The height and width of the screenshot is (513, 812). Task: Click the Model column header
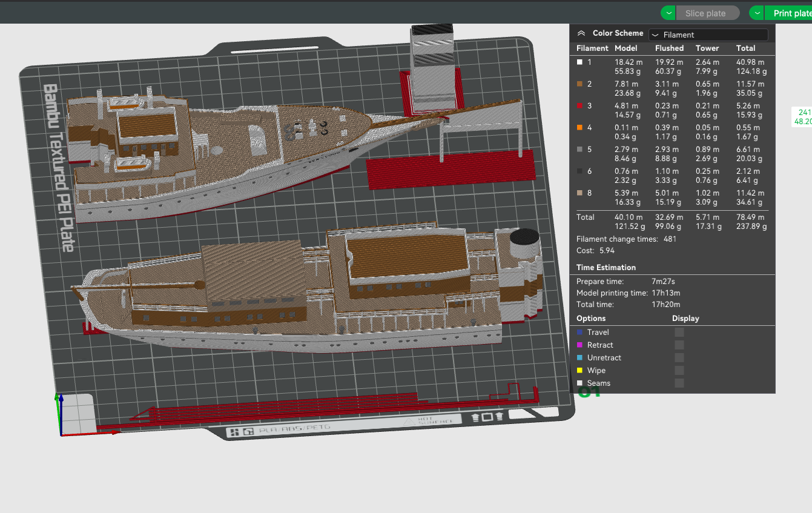click(x=626, y=48)
